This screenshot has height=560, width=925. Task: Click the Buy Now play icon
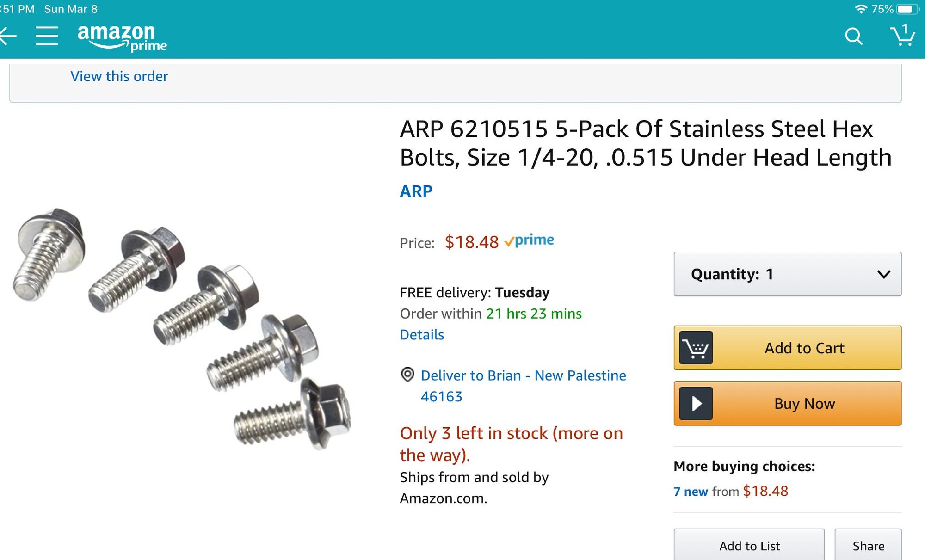[695, 403]
